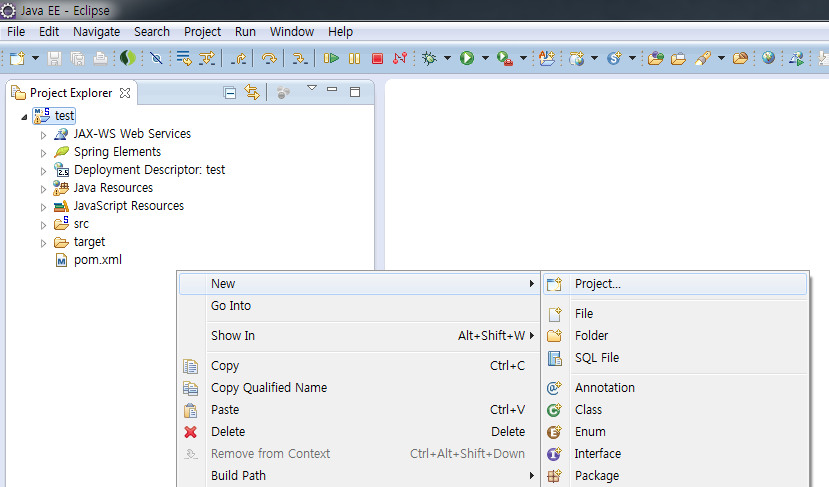Expand Deployment Descriptor: test node

coord(43,171)
